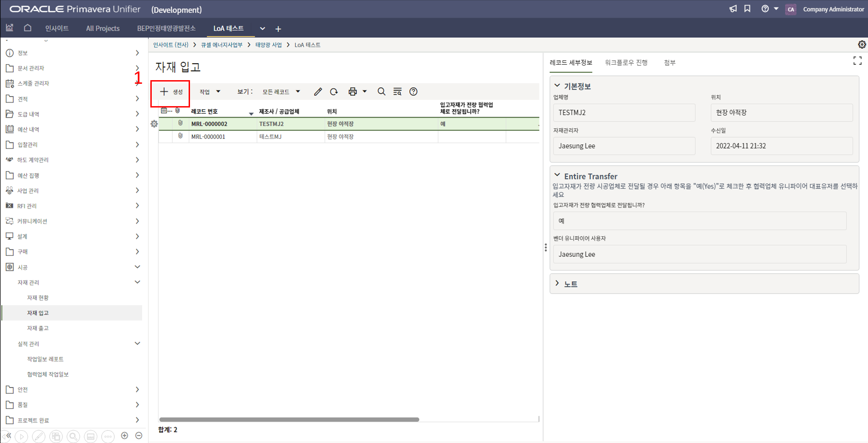This screenshot has height=443, width=868.
Task: Switch to 워크플로우 진행 tab
Action: [626, 63]
